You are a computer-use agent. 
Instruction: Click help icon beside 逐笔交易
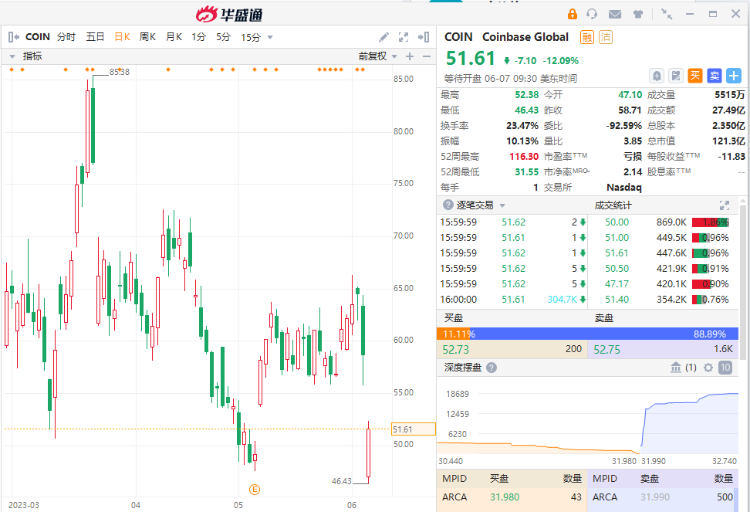[x=448, y=205]
